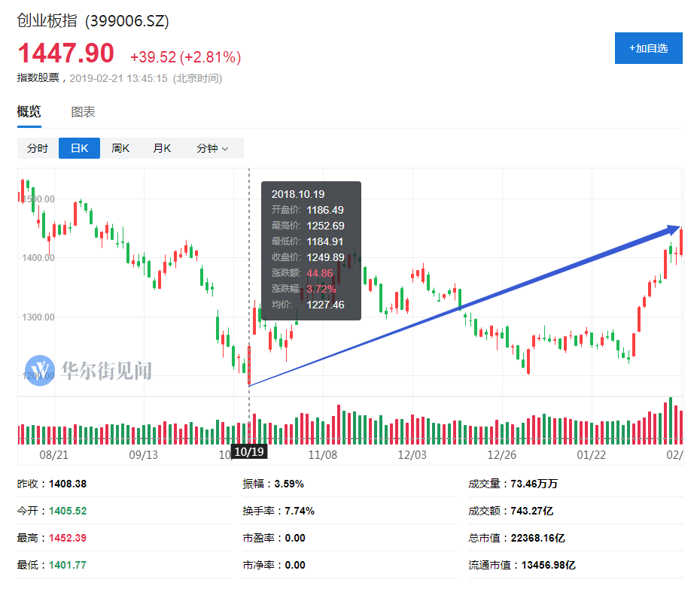
Task: Click the 振幅 value 3.59%
Action: (289, 484)
